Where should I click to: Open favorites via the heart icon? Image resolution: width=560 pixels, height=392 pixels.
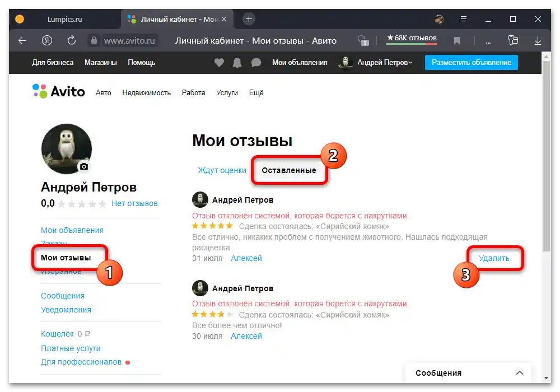(220, 63)
